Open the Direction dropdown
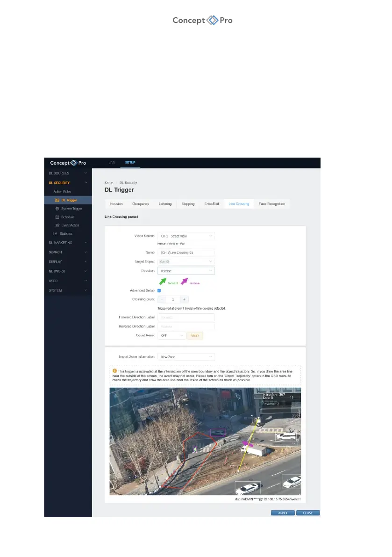The width and height of the screenshot is (392, 557). (185, 271)
